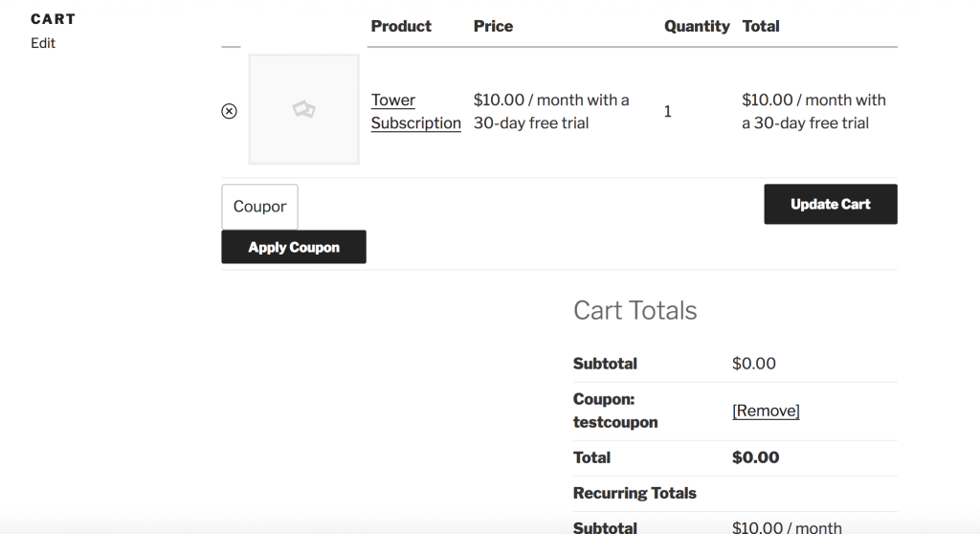Screen dimensions: 980x534
Task: Open the Tower Subscription product link
Action: pos(415,111)
